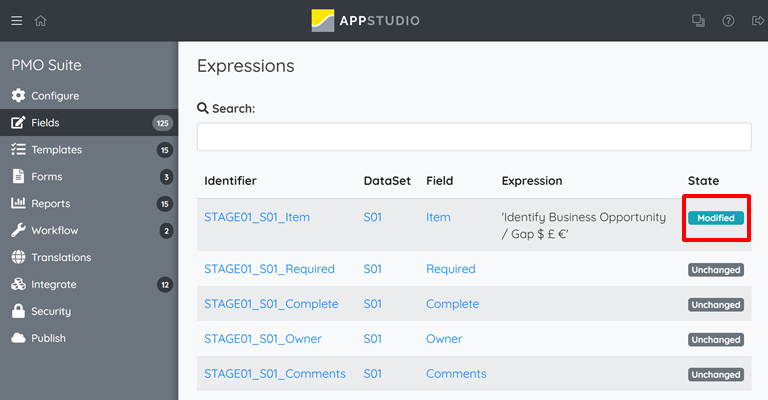Open the Item field link
Viewport: 768px width, 400px height.
click(438, 217)
